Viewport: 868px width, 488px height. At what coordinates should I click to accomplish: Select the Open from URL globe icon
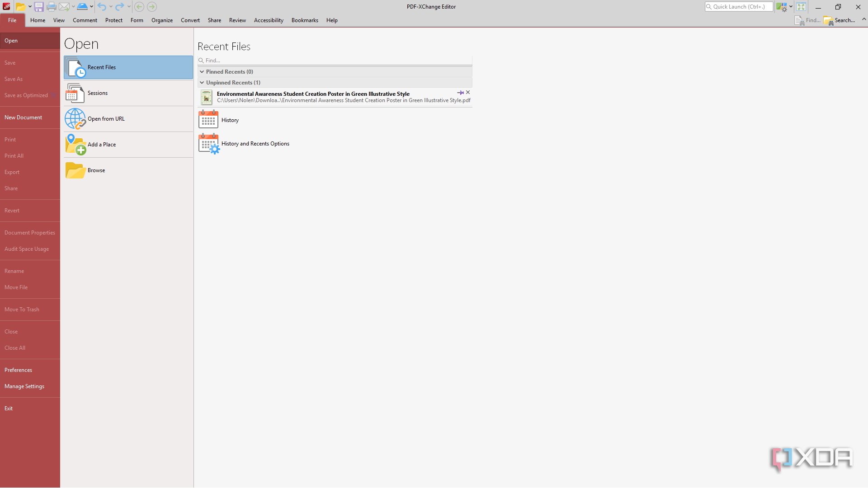coord(75,119)
